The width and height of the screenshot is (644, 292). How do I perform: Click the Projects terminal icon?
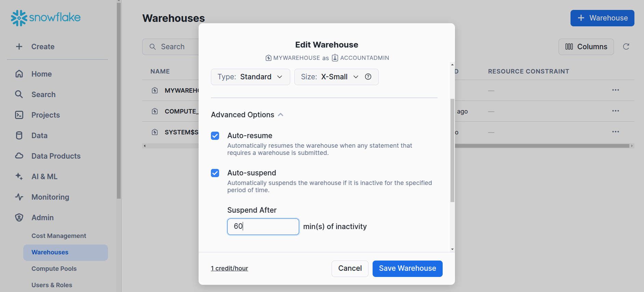19,115
